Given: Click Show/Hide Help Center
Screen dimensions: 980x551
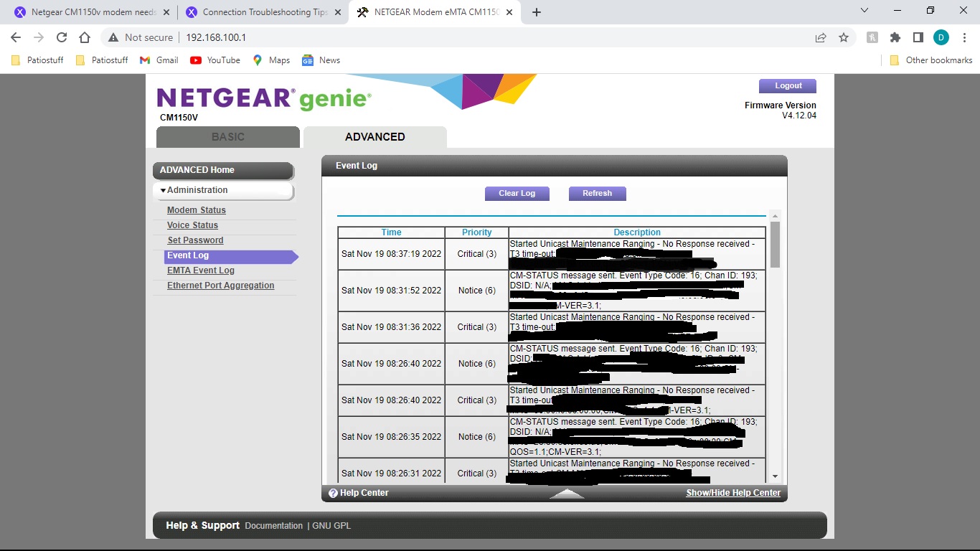Looking at the screenshot, I should (x=733, y=493).
